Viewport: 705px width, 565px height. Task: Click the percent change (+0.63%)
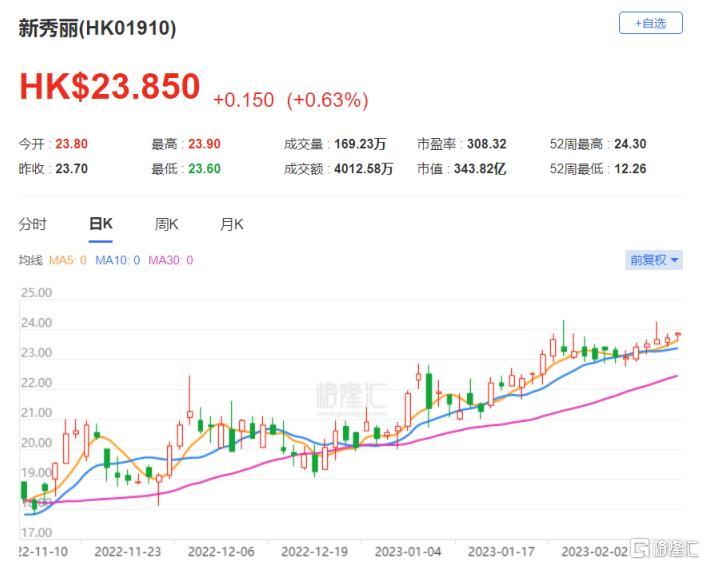click(327, 100)
